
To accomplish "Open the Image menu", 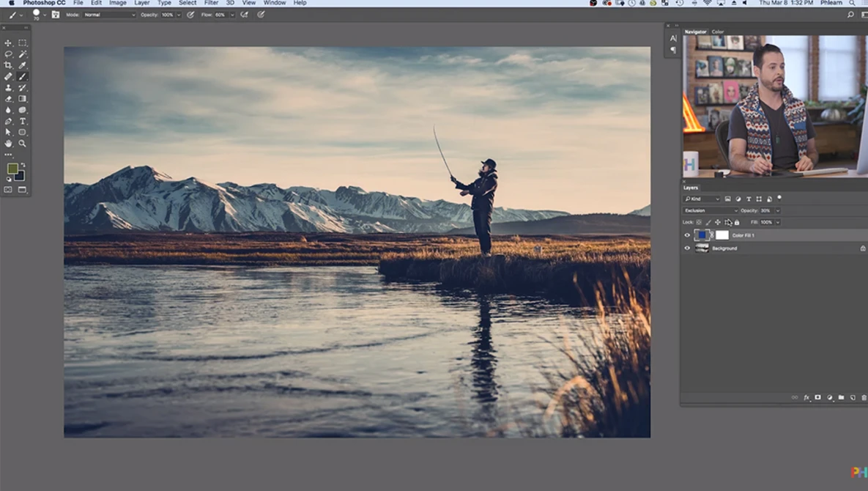I will tap(117, 3).
